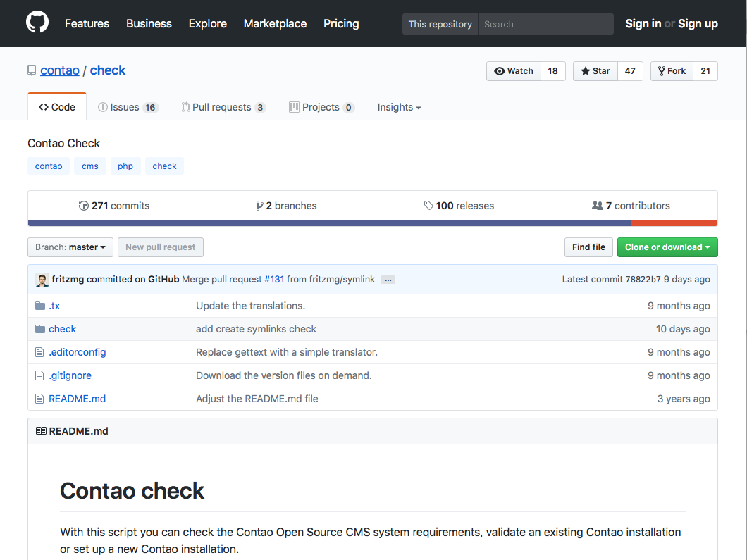Viewport: 747px width, 560px height.
Task: Click the 'Merge pull request' commit message
Action: tap(222, 280)
